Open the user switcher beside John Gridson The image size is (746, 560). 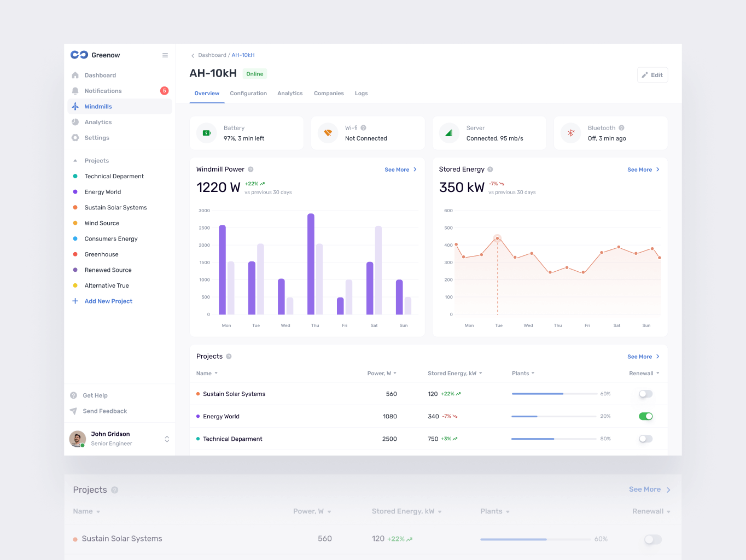pos(167,439)
